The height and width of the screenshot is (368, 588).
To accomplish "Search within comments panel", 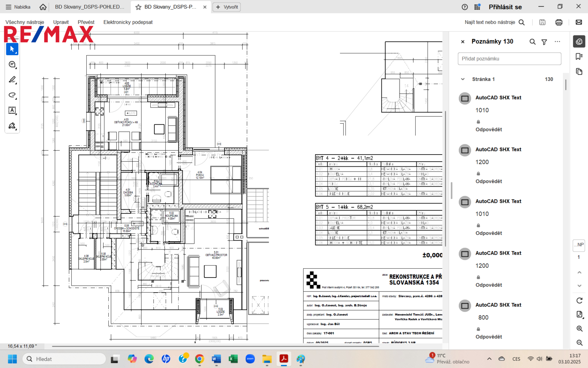I will coord(532,42).
